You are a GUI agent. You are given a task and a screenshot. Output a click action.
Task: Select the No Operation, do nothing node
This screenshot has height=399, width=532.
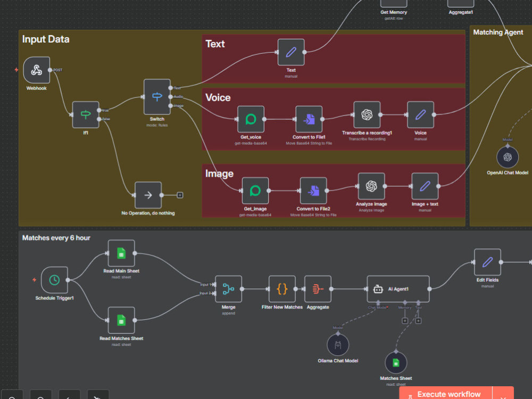148,195
